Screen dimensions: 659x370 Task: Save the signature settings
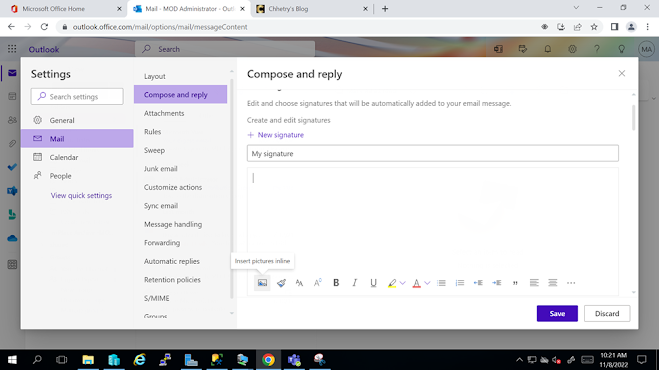[557, 314]
